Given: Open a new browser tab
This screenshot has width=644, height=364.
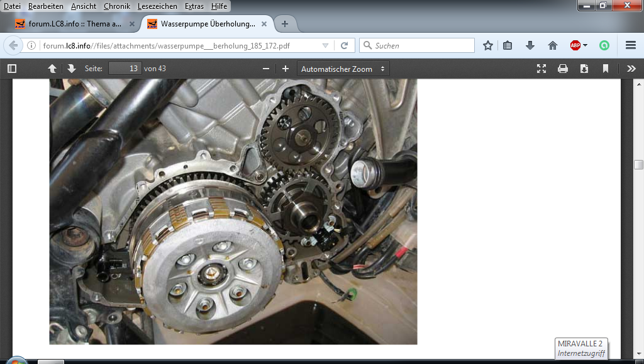Looking at the screenshot, I should coord(285,24).
